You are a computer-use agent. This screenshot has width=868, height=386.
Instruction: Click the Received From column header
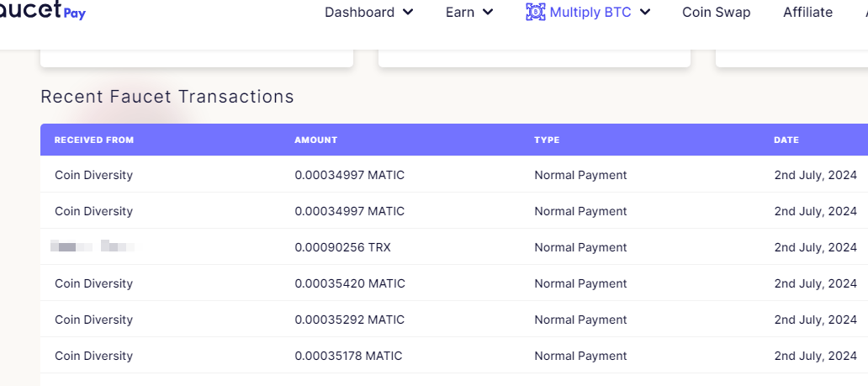(94, 140)
